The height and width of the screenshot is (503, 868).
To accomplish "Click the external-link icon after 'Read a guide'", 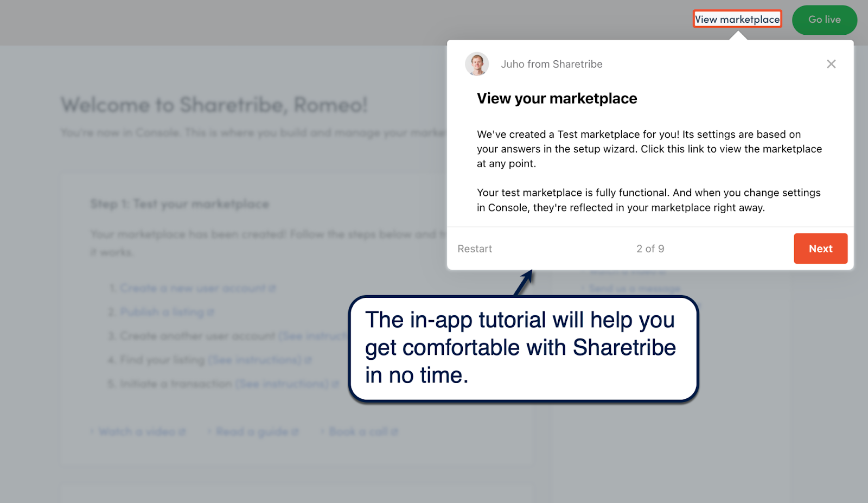I will click(295, 432).
